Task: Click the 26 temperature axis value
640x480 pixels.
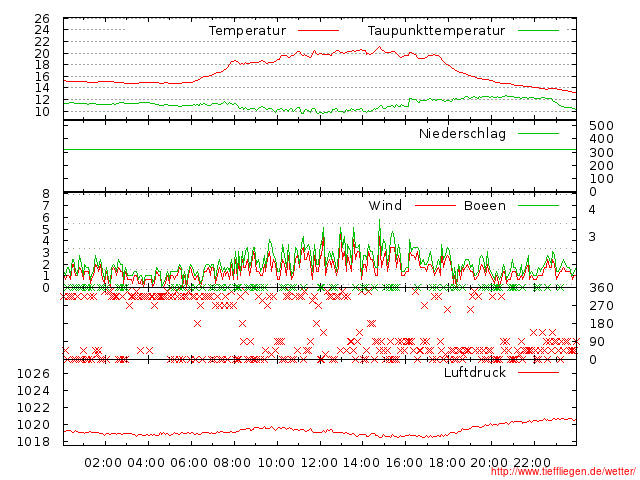Action: point(42,19)
